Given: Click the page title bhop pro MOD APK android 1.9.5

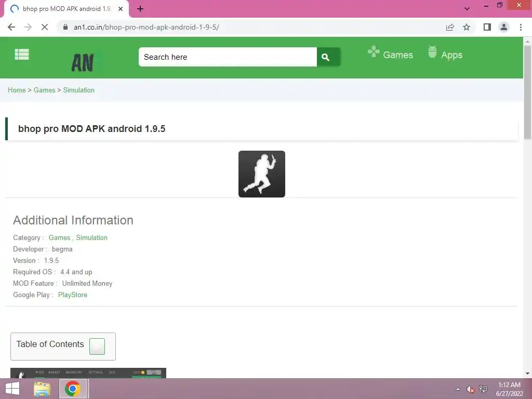Looking at the screenshot, I should [x=91, y=129].
